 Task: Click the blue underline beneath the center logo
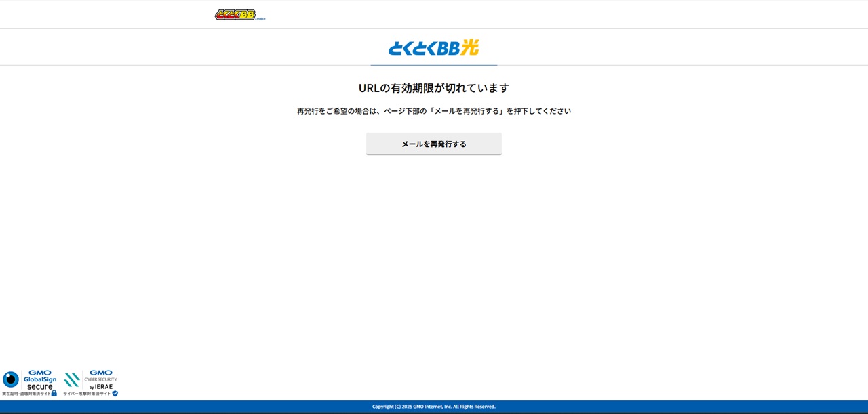[x=434, y=65]
